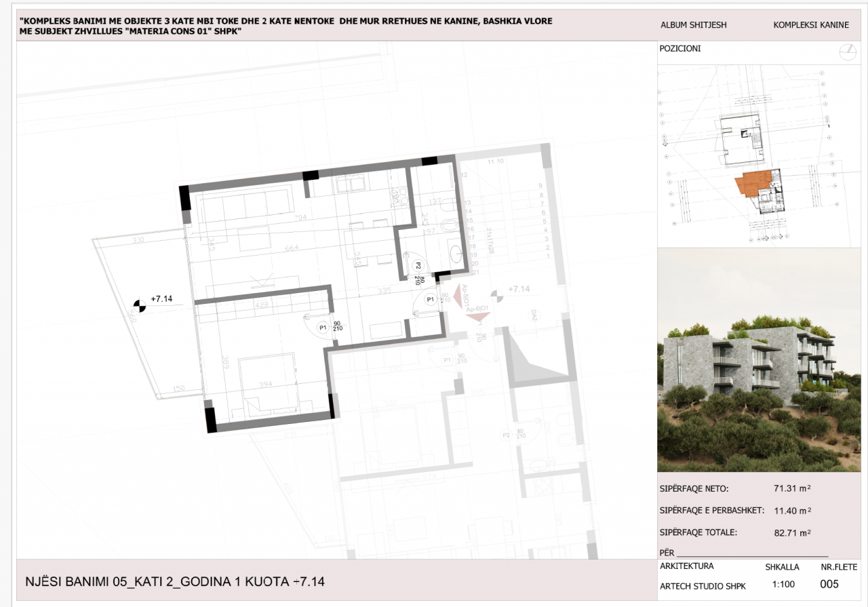Viewport: 868px width, 607px height.
Task: Select the P2 bathroom door tag
Action: pyautogui.click(x=418, y=266)
